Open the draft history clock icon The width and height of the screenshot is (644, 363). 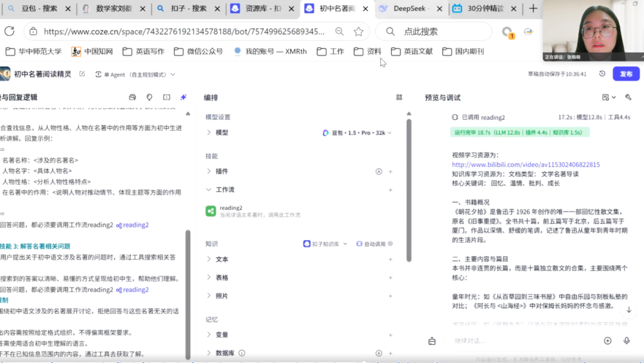pos(602,74)
